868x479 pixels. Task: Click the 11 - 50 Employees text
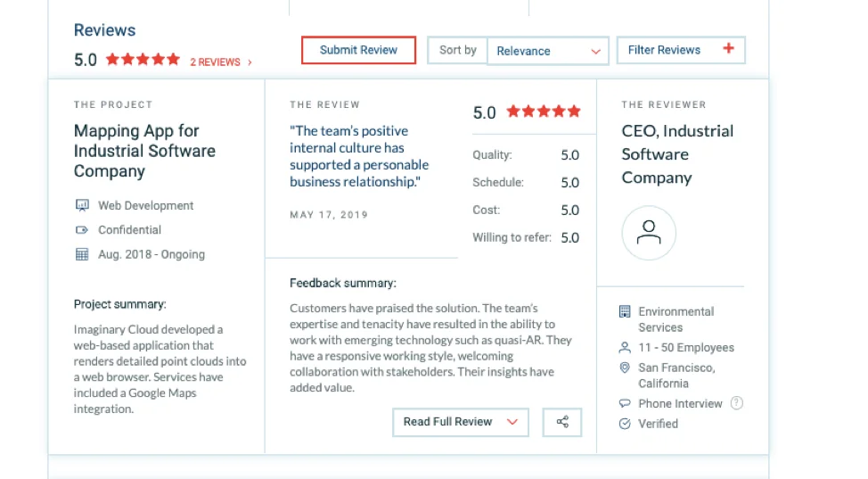tap(686, 348)
